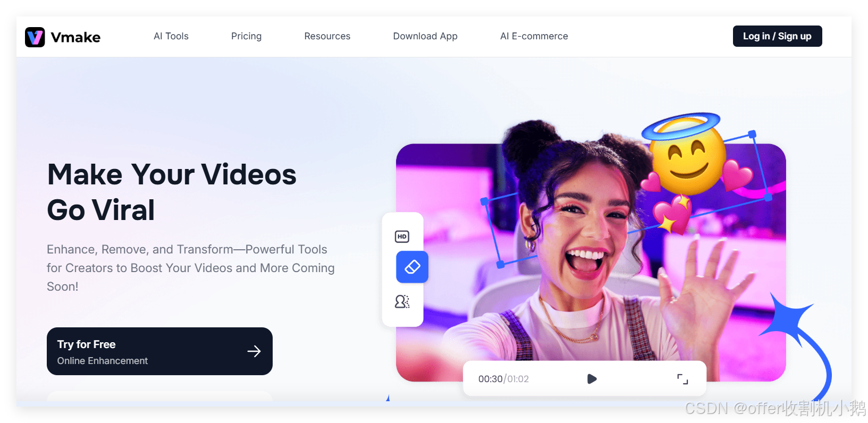Click the Online Enhancement subtitle text
This screenshot has height=423, width=868.
(x=103, y=361)
